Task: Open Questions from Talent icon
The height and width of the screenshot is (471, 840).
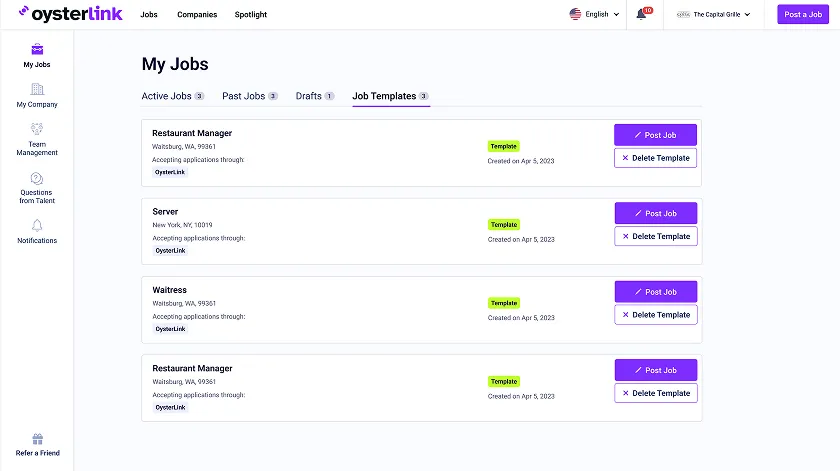Action: point(37,178)
